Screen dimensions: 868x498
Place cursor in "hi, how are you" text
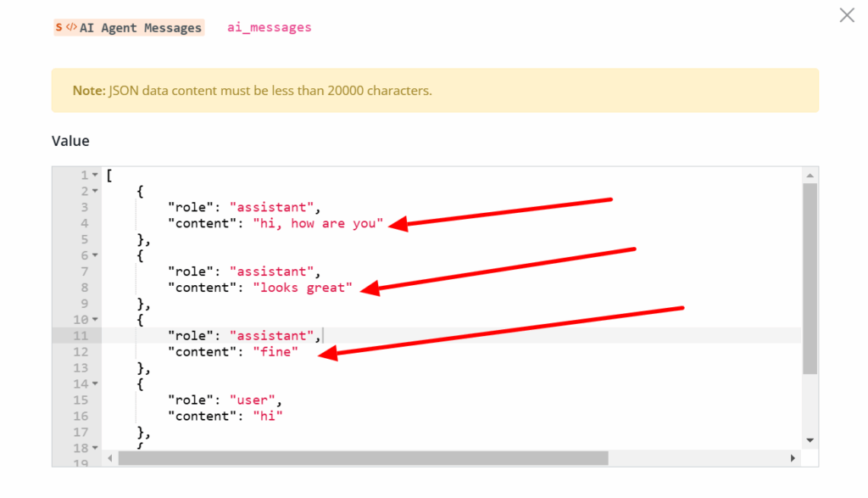point(318,224)
